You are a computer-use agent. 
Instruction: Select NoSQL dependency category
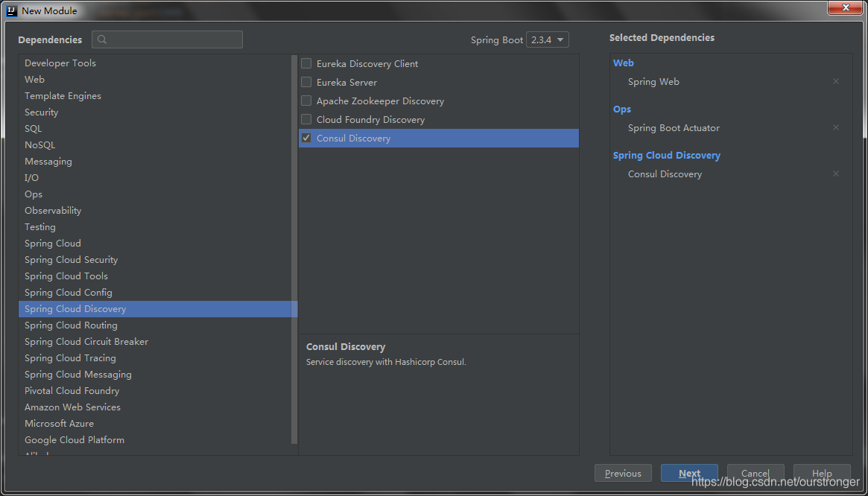pos(155,145)
